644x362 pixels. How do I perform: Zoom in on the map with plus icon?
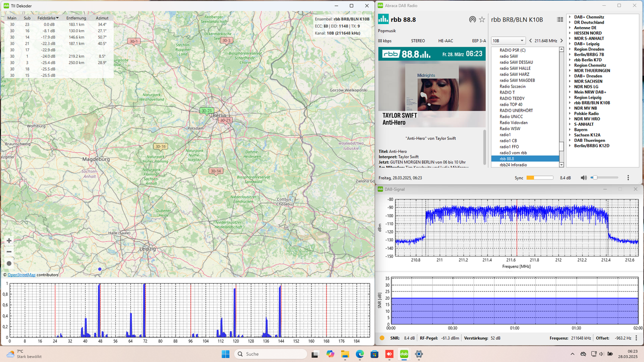(x=8, y=240)
